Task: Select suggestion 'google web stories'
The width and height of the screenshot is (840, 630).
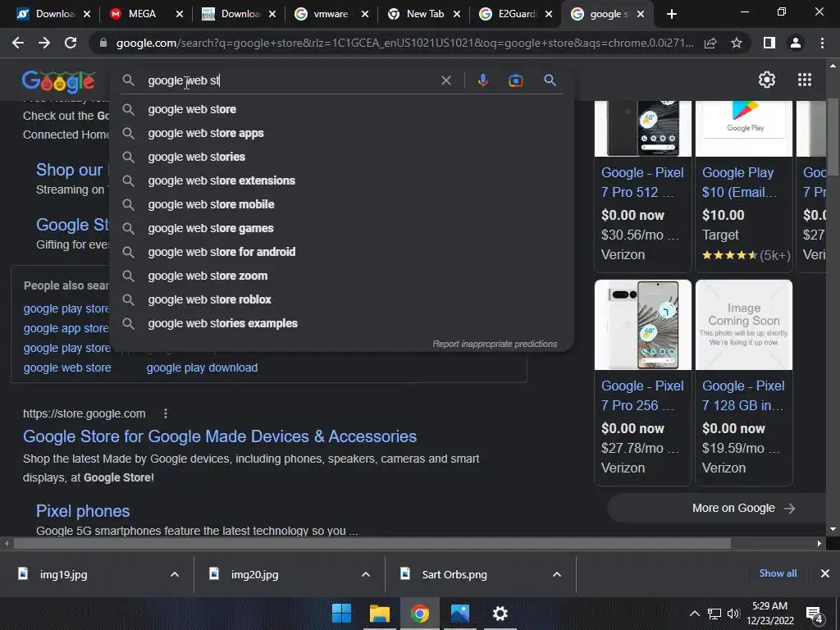Action: point(342,157)
